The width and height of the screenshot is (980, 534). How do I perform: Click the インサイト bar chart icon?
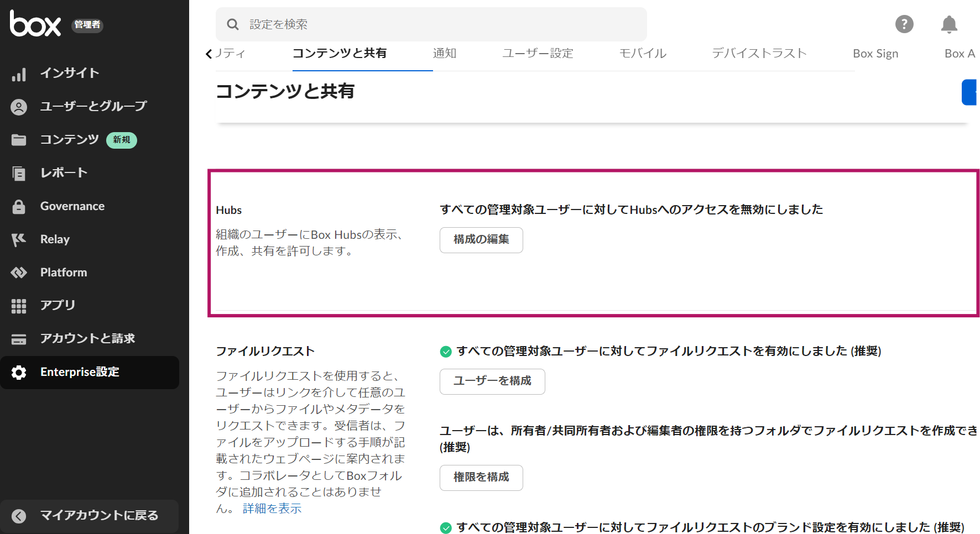pos(19,74)
